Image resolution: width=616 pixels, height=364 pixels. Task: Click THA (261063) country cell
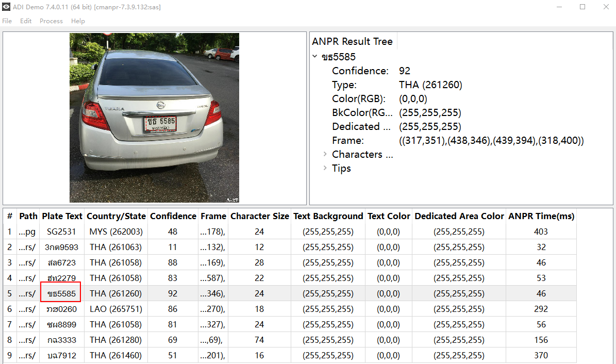point(116,247)
